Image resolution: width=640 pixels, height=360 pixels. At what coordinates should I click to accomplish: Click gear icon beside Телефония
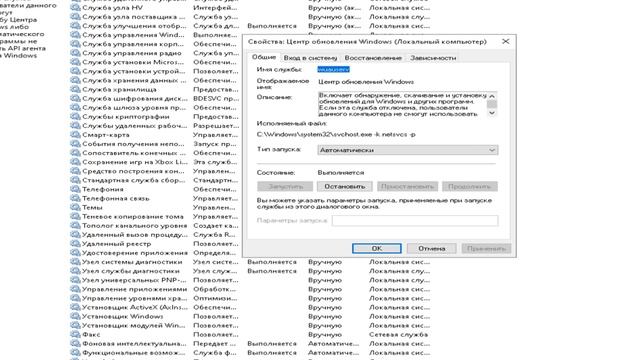click(x=75, y=189)
